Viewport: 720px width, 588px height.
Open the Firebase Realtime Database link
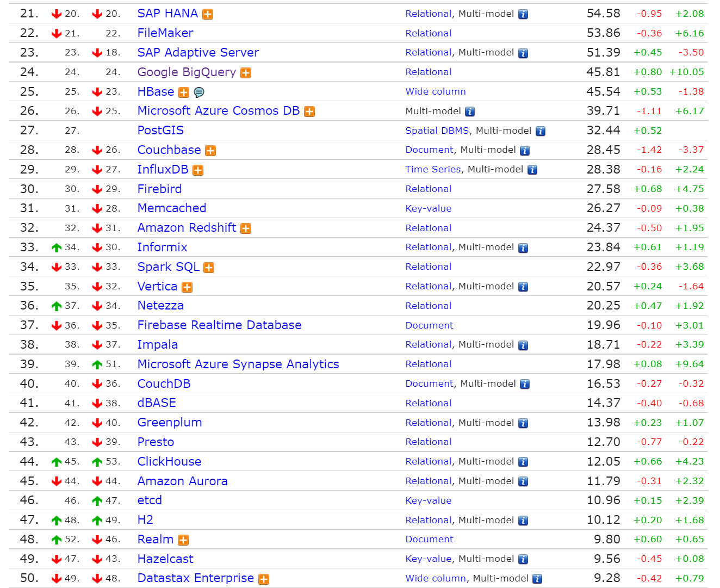point(219,325)
